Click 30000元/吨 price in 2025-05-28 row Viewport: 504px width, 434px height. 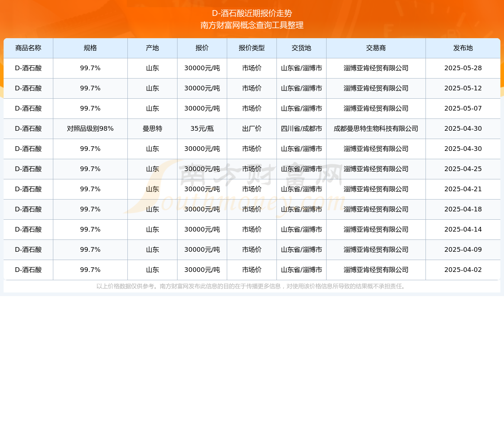pyautogui.click(x=202, y=68)
